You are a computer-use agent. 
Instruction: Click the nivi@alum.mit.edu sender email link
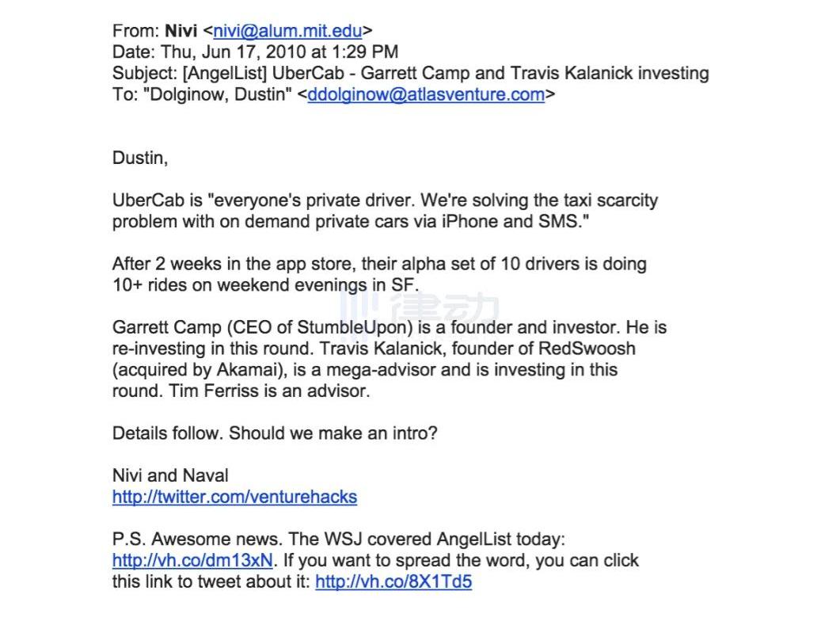click(287, 32)
